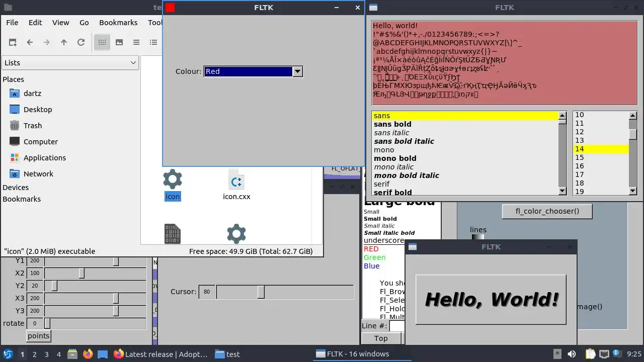Image resolution: width=644 pixels, height=362 pixels.
Task: Open the View menu
Action: coord(60,23)
